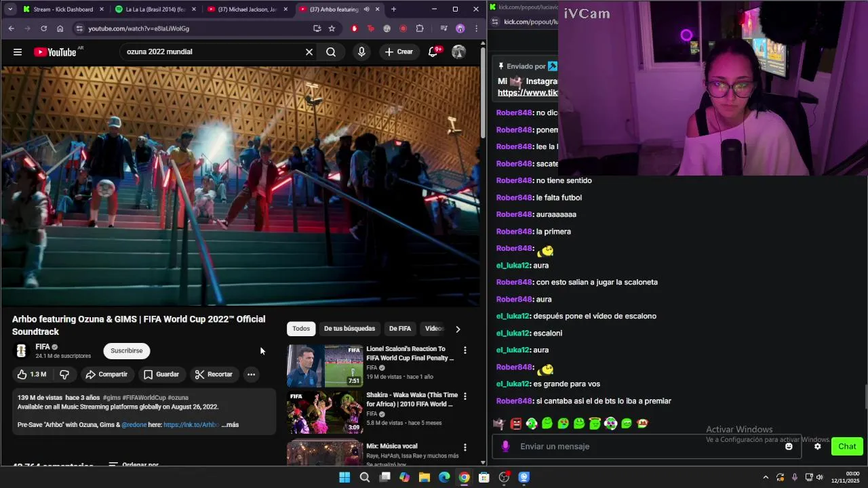Open the Crear upload menu
Viewport: 868px width, 488px height.
(399, 52)
